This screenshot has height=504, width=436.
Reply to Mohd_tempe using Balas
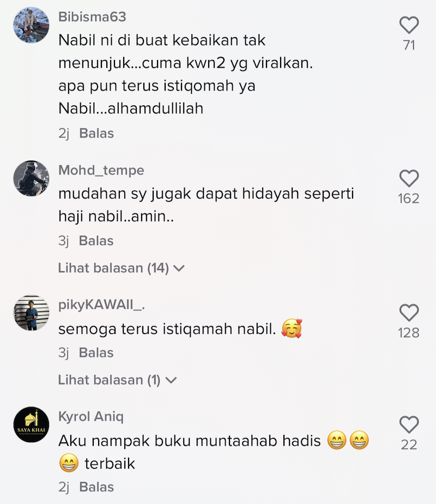click(x=96, y=241)
